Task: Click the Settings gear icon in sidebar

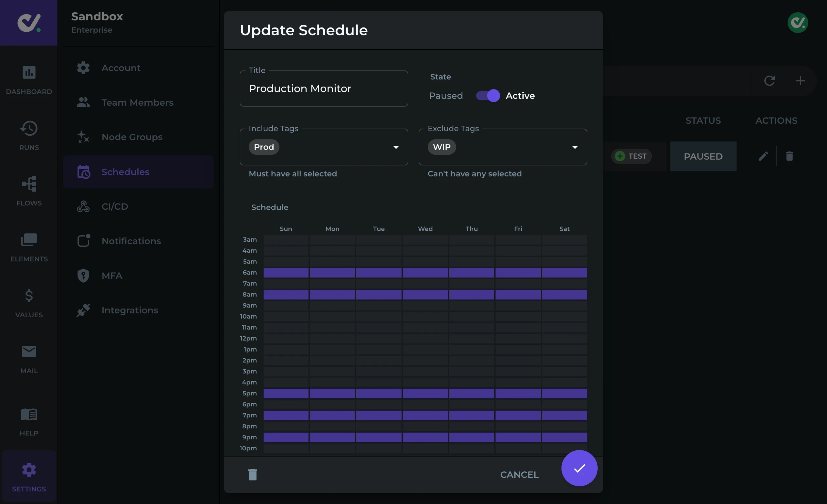Action: click(x=28, y=470)
